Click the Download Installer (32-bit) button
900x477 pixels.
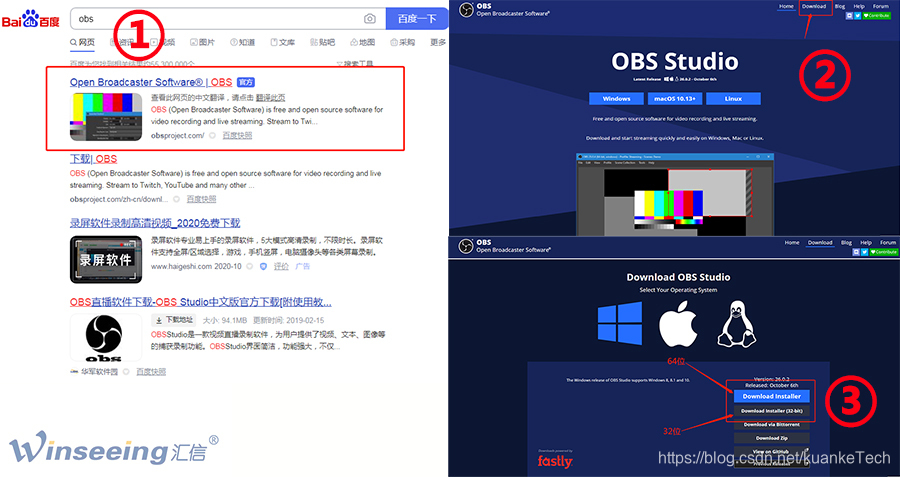click(x=771, y=411)
